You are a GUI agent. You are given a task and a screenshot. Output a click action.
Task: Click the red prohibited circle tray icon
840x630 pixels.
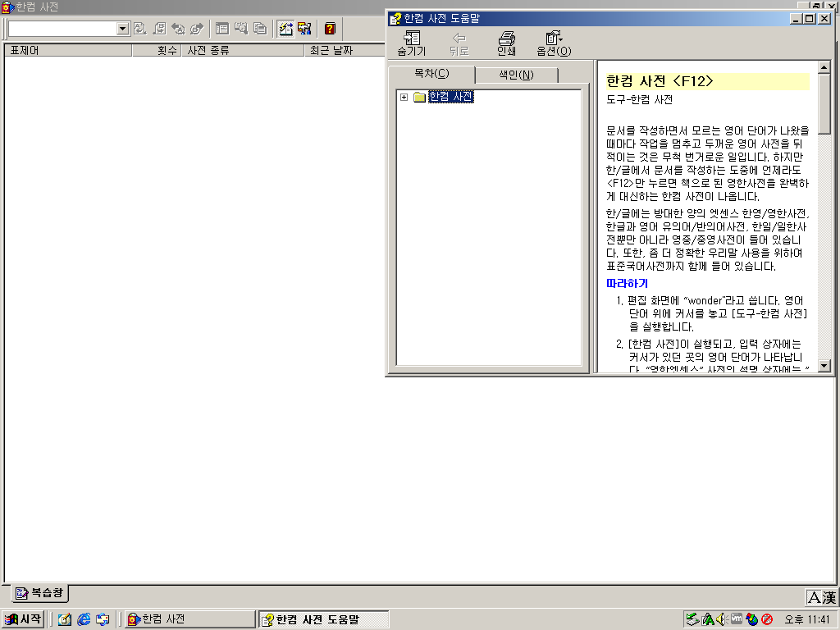coord(767,619)
